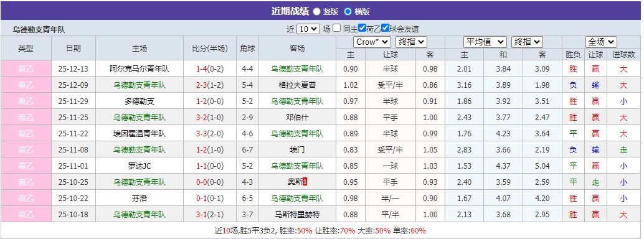Click the 格拉夫夏普 away team name
Screen dimensions: 644x239
[x=297, y=85]
